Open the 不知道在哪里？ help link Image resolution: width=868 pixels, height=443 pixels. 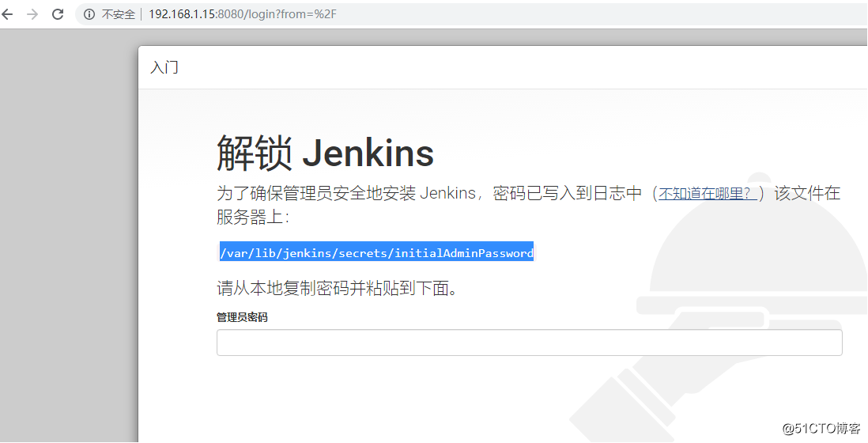pos(708,193)
